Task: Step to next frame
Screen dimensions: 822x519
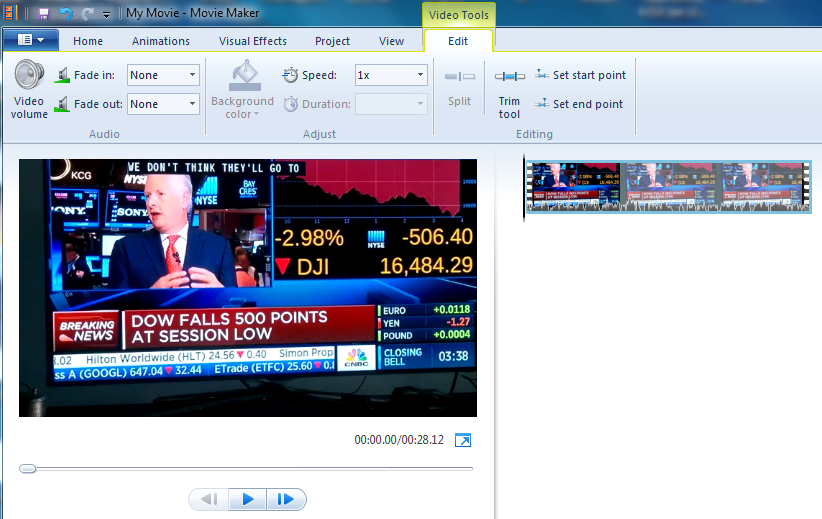Action: click(286, 499)
